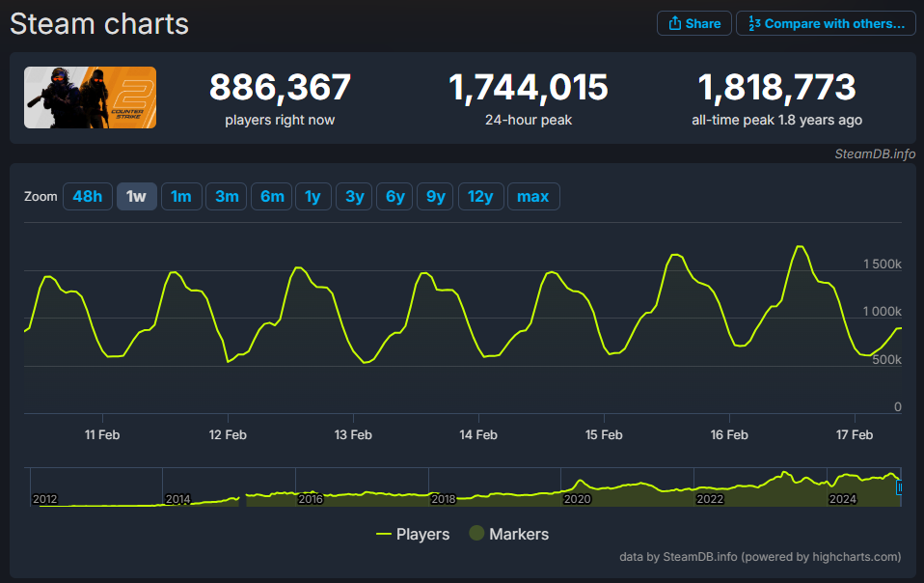Click the navigator range handle at right edge
The width and height of the screenshot is (924, 583).
point(899,487)
